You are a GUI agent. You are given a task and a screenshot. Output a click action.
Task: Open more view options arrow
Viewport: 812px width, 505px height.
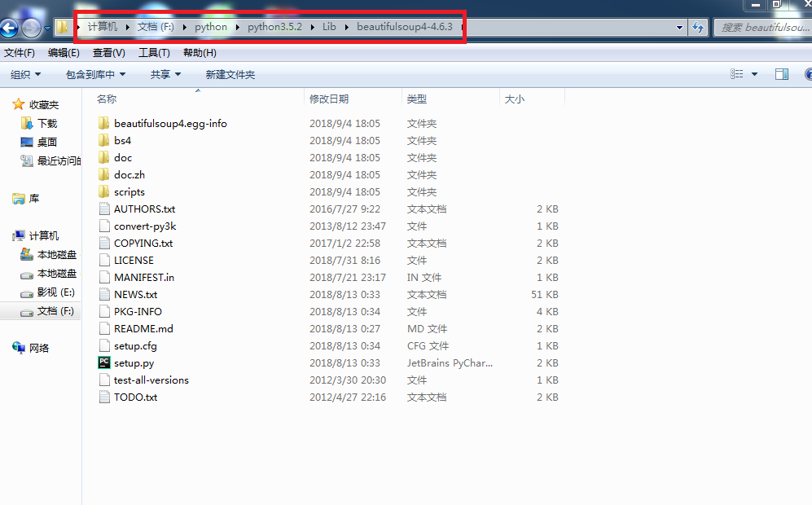coord(754,74)
